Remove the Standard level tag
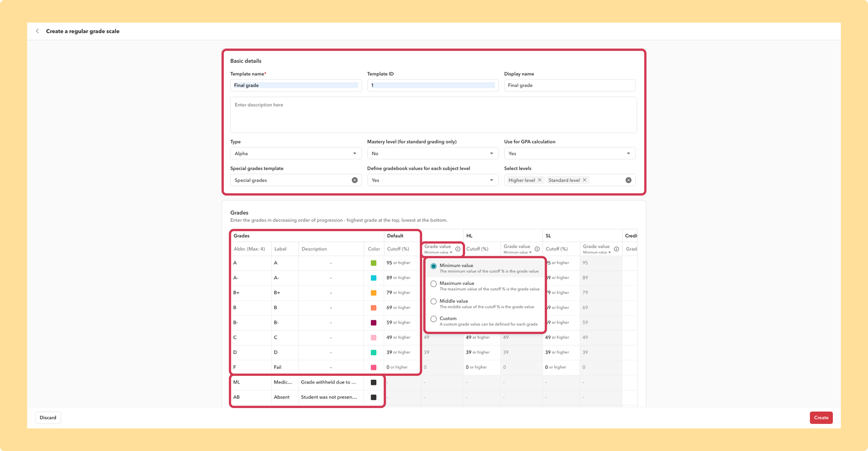Screen dimensions: 868x451 (585, 180)
